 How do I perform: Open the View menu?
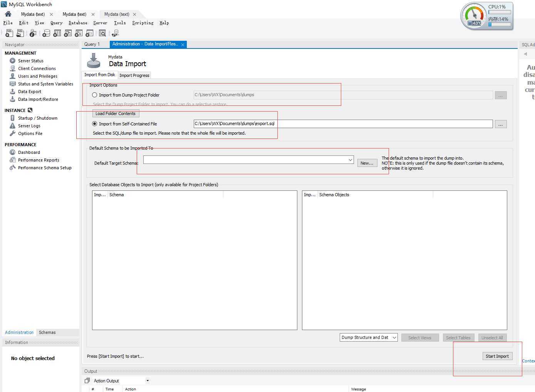tap(40, 23)
